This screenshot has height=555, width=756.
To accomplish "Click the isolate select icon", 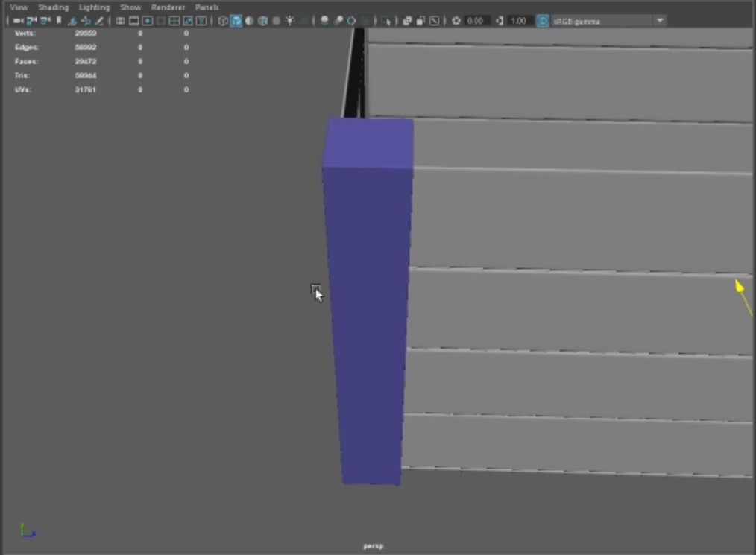I will (385, 21).
